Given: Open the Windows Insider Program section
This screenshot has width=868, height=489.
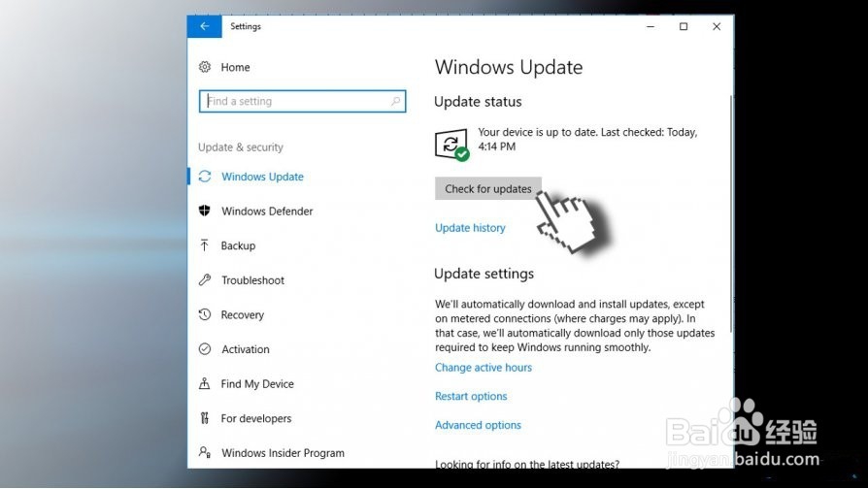Looking at the screenshot, I should [x=283, y=452].
